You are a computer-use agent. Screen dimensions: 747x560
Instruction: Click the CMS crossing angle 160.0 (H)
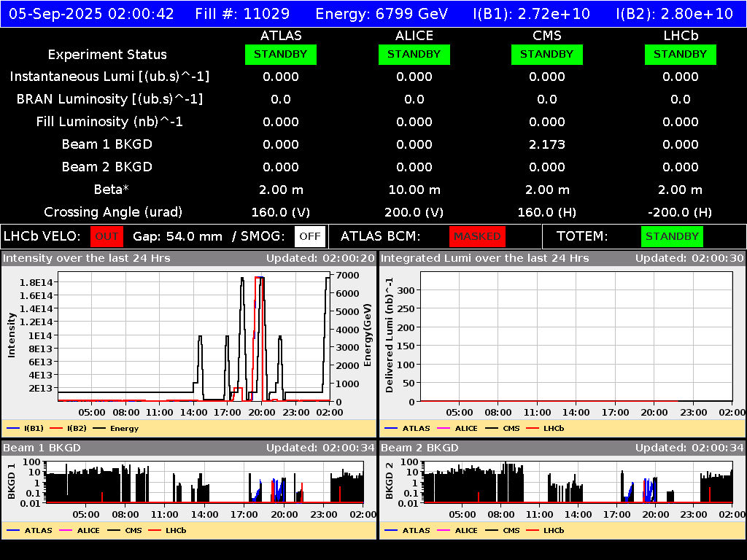pos(547,212)
